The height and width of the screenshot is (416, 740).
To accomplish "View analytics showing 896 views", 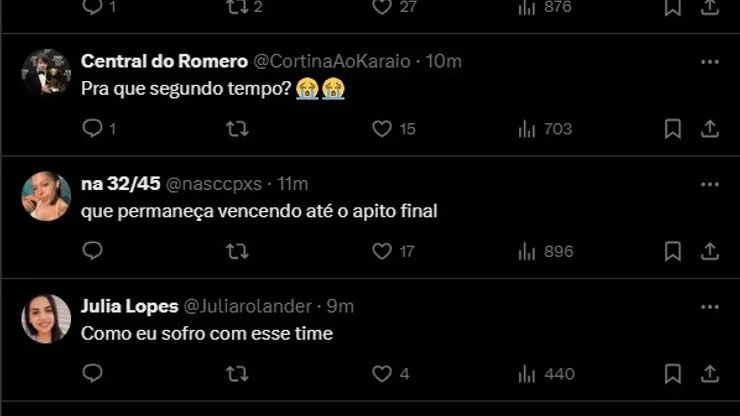I will tap(546, 251).
